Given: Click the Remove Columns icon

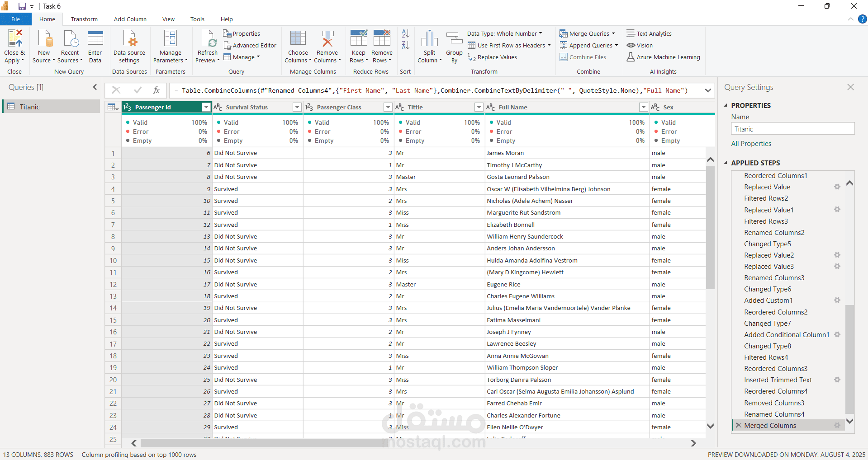Looking at the screenshot, I should (327, 39).
